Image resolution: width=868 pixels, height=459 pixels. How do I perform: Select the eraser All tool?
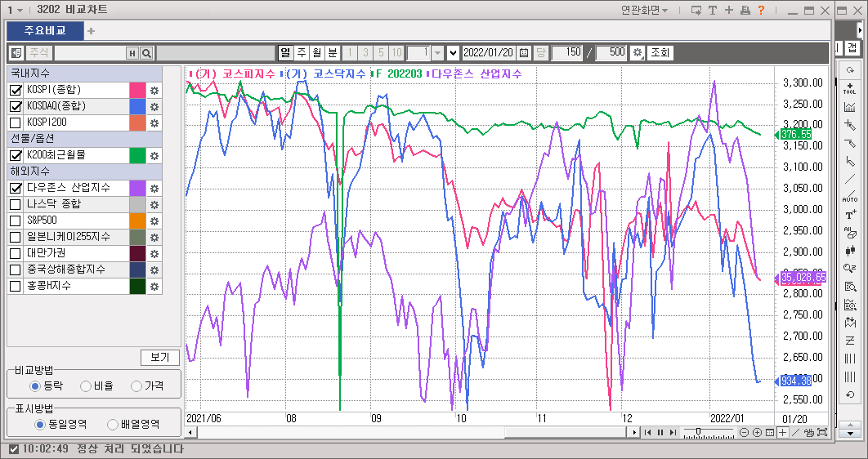point(850,233)
